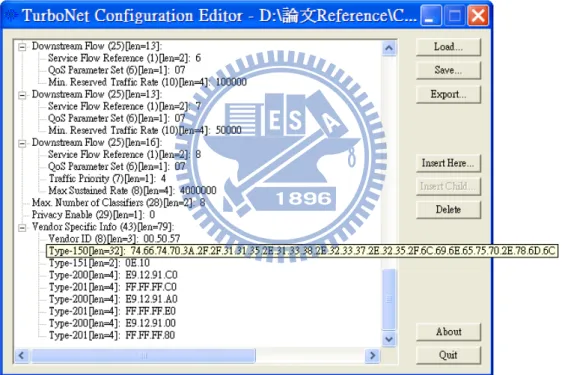This screenshot has height=375, width=562.
Task: Minimize the TurboNet Configuration Editor window
Action: (x=431, y=15)
